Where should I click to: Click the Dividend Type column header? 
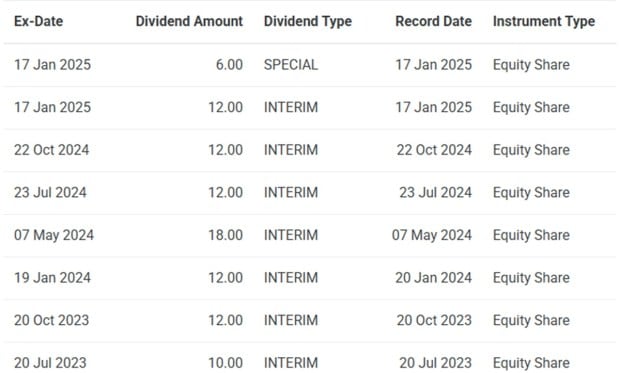308,21
